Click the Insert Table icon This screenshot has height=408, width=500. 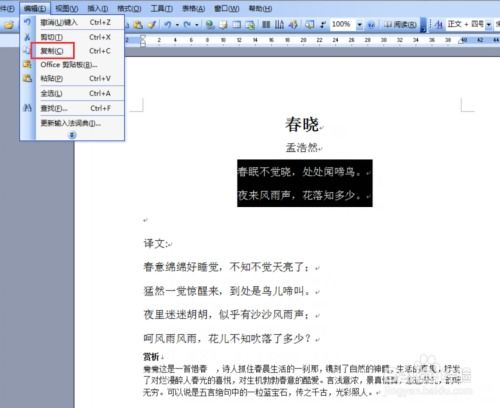tap(236, 25)
